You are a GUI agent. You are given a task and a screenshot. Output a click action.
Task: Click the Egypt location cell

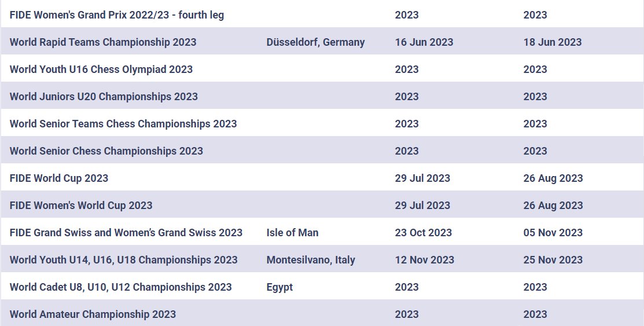279,287
